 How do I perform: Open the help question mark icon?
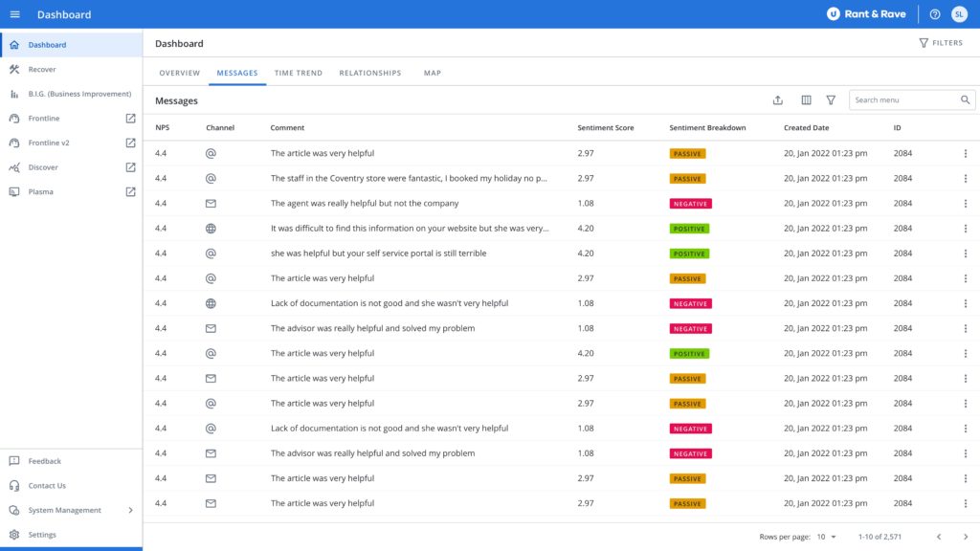click(934, 14)
